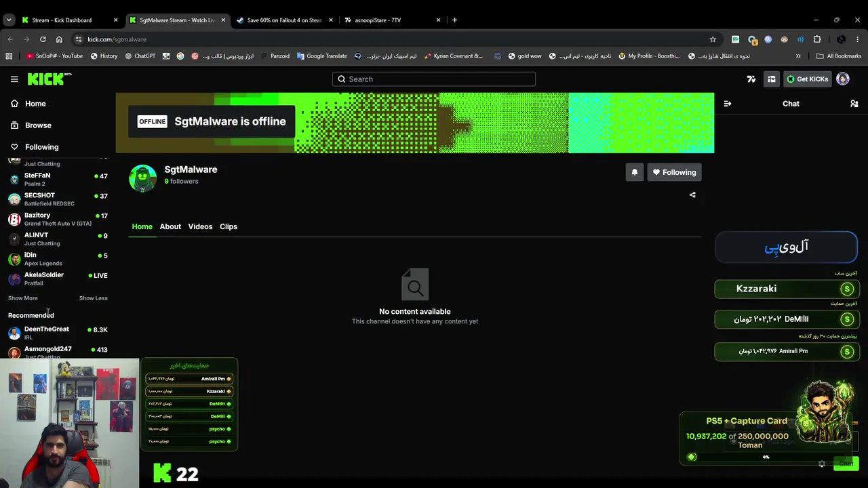Viewport: 868px width, 488px height.
Task: Click the PS5 + Capture Card goal progress bar
Action: (x=766, y=457)
